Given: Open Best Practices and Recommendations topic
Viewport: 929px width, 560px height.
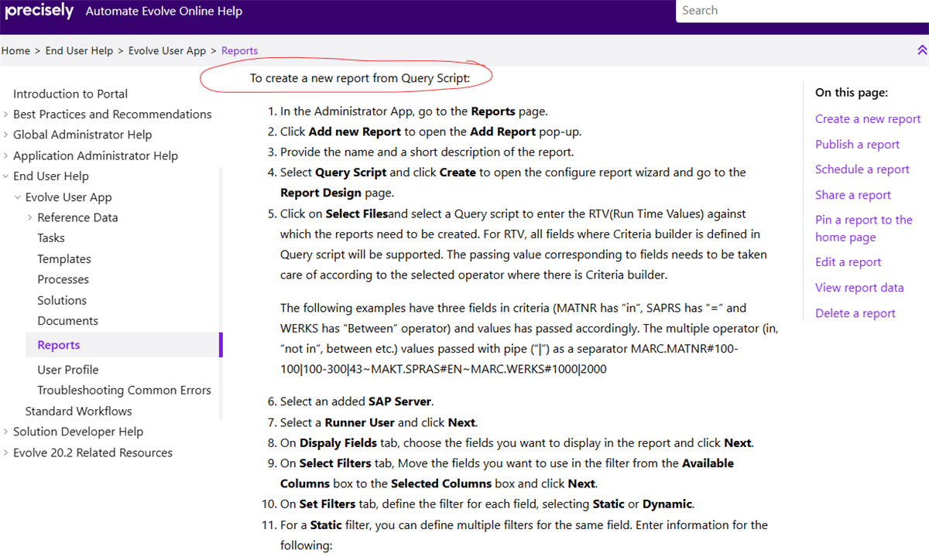Looking at the screenshot, I should [112, 114].
